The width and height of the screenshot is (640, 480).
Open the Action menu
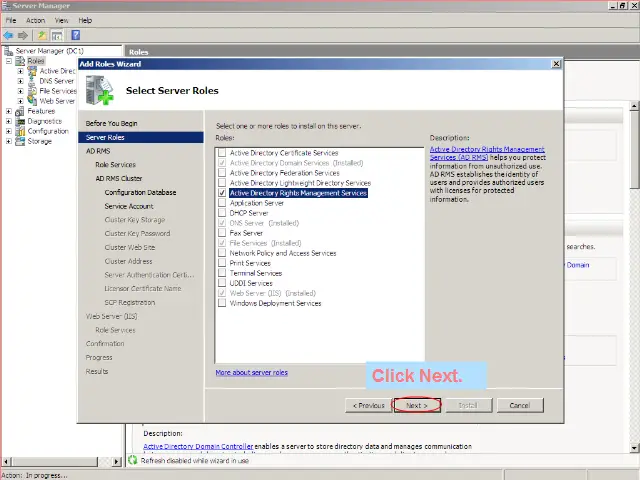[x=36, y=20]
